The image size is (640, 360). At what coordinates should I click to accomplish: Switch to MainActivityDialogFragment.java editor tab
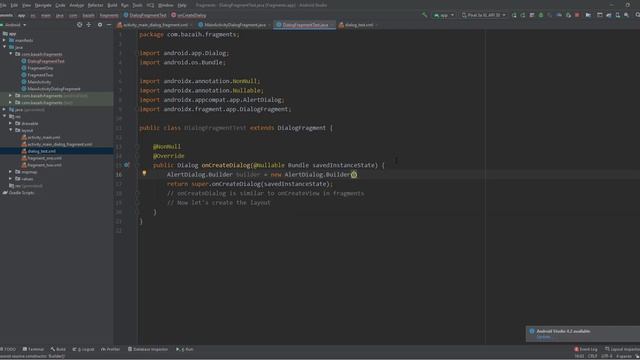click(x=234, y=25)
